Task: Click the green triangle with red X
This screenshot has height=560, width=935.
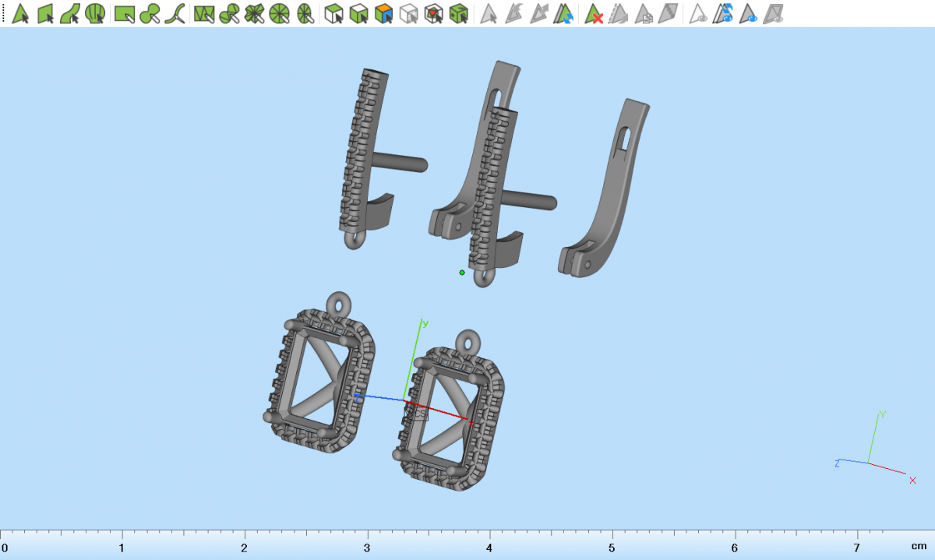Action: point(595,13)
